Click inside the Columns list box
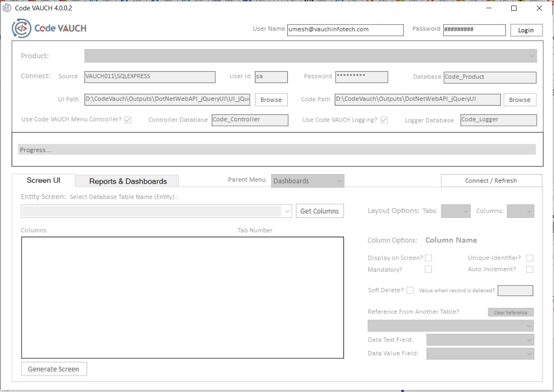 (183, 298)
